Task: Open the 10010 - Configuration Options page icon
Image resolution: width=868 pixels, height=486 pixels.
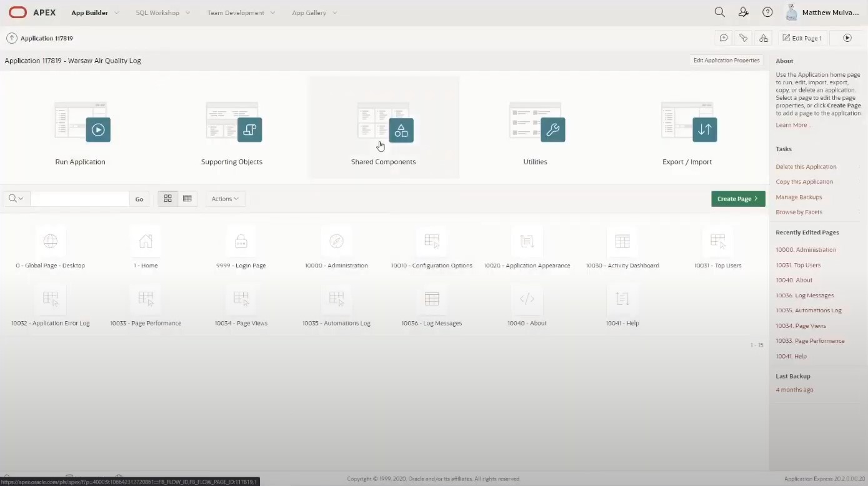Action: click(432, 241)
